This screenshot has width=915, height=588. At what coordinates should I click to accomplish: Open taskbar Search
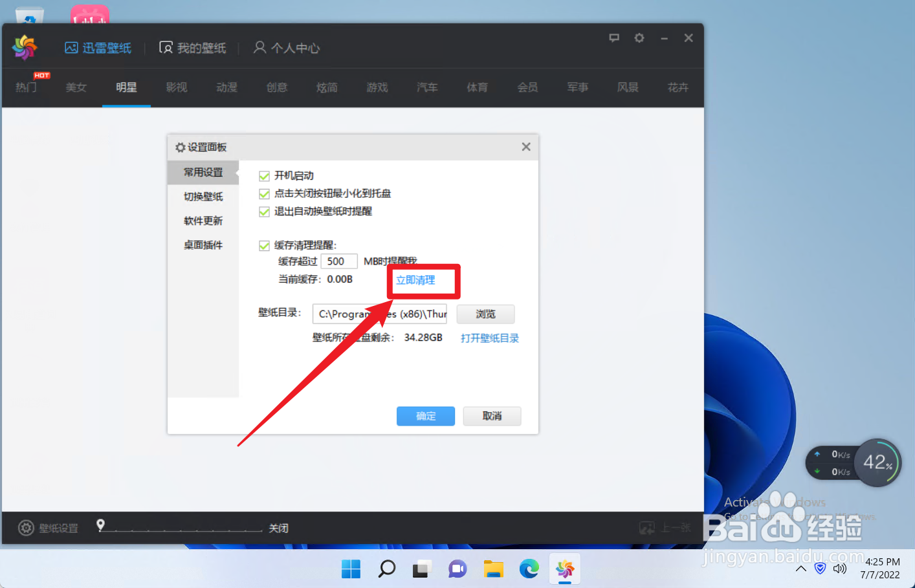coord(386,569)
